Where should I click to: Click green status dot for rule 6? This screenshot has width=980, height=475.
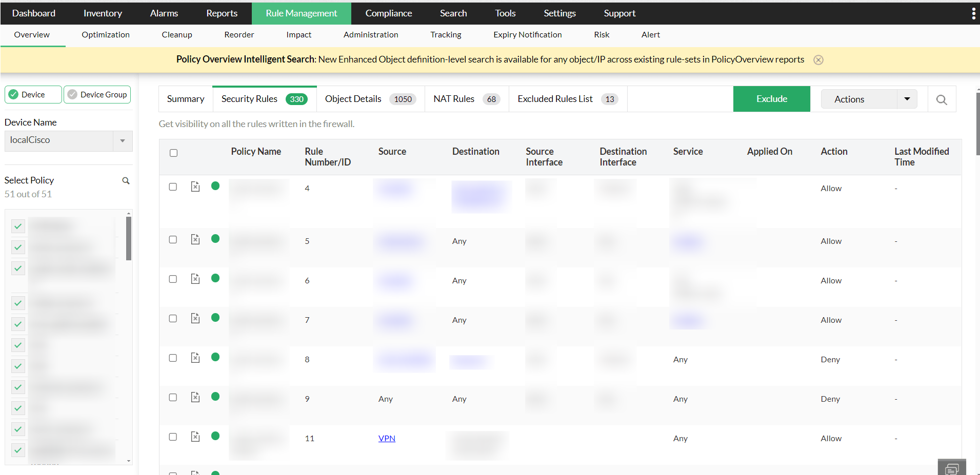[x=215, y=278]
